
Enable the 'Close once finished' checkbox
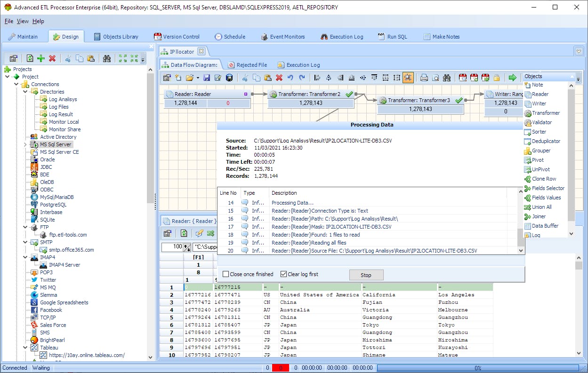[226, 274]
